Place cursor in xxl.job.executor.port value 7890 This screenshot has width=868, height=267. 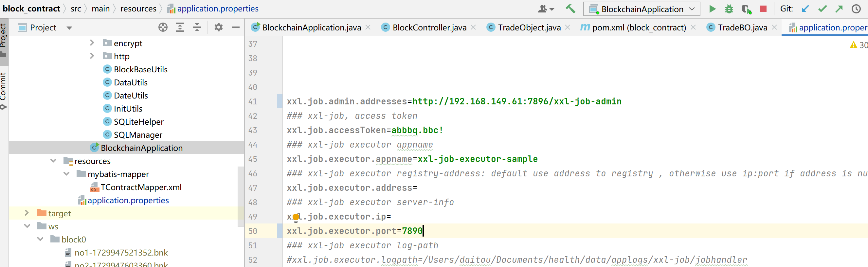[x=412, y=231]
